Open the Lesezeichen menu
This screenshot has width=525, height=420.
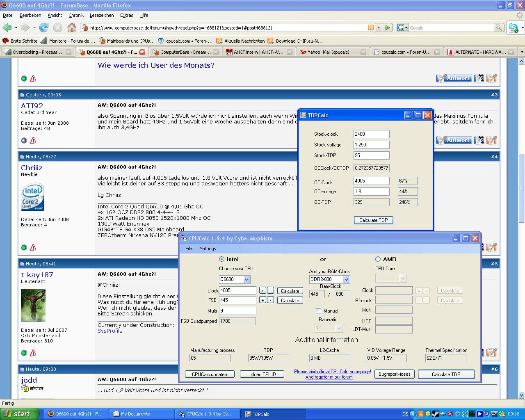click(x=102, y=15)
